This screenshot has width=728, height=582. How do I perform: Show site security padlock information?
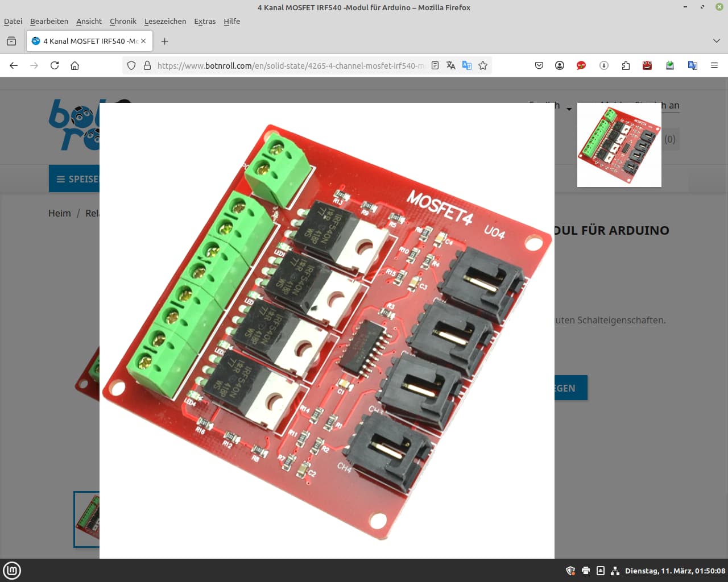pyautogui.click(x=147, y=65)
